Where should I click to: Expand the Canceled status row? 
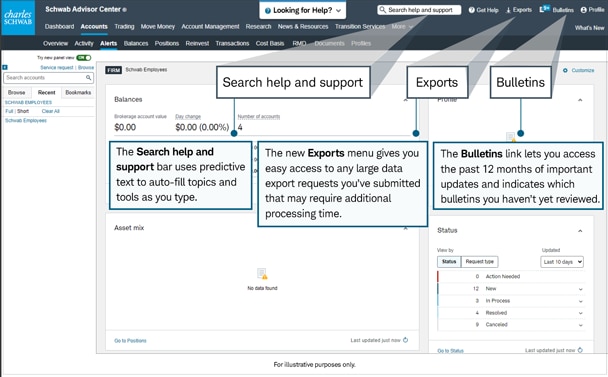tap(580, 325)
